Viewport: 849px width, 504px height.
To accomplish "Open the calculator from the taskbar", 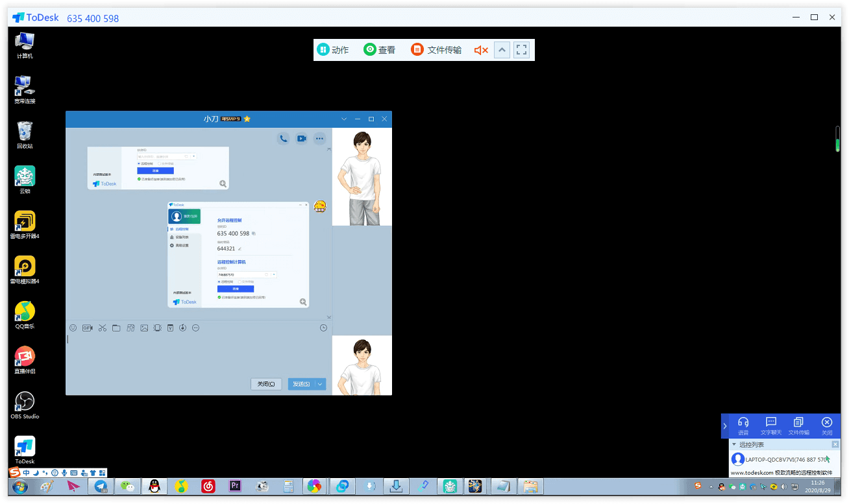I will click(288, 486).
